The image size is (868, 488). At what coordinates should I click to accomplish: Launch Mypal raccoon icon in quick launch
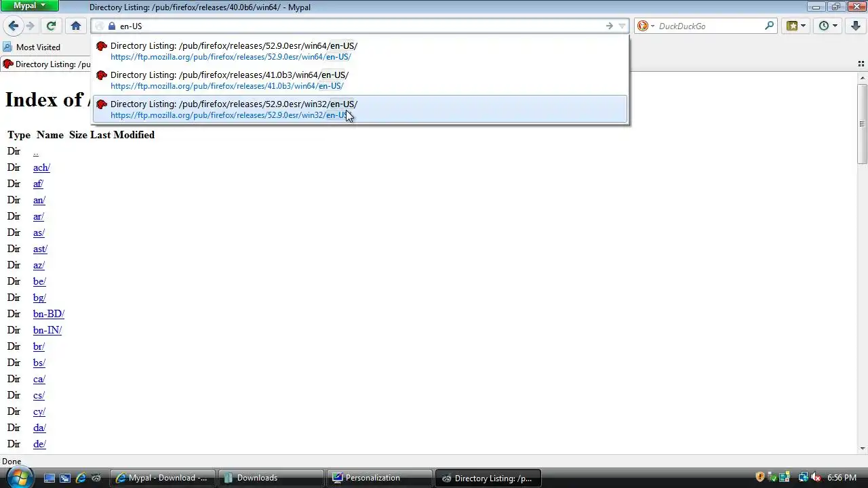coord(96,478)
